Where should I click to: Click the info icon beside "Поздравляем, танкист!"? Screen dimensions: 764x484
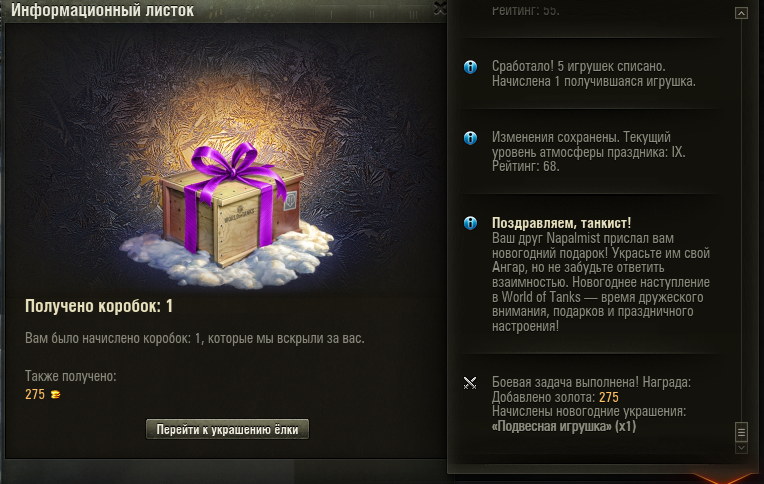[x=470, y=223]
